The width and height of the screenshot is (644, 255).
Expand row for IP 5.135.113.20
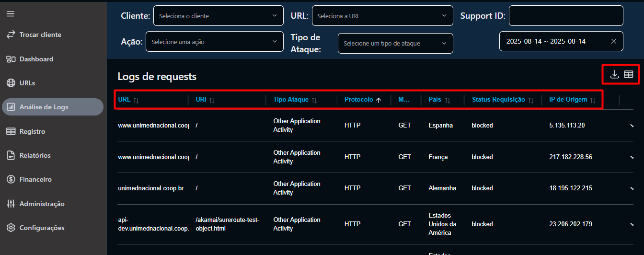[632, 126]
